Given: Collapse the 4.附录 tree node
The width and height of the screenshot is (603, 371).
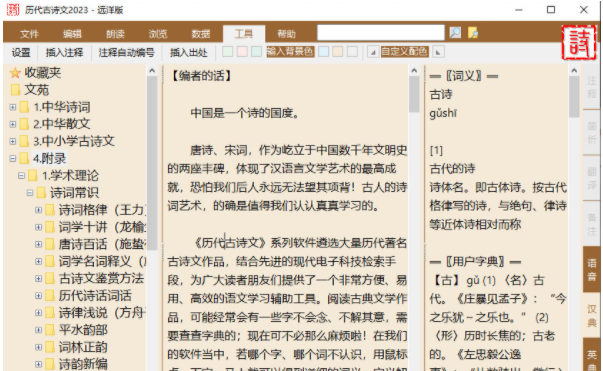Looking at the screenshot, I should (x=13, y=158).
